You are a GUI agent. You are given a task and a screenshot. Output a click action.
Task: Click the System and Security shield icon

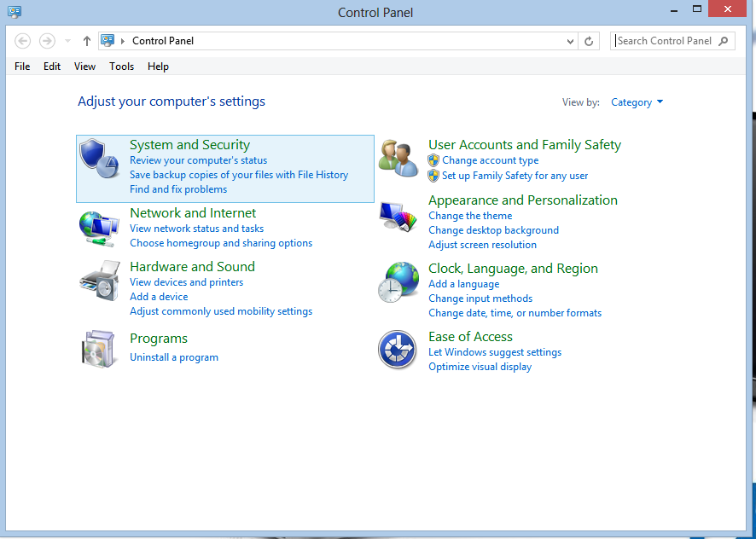tap(99, 159)
